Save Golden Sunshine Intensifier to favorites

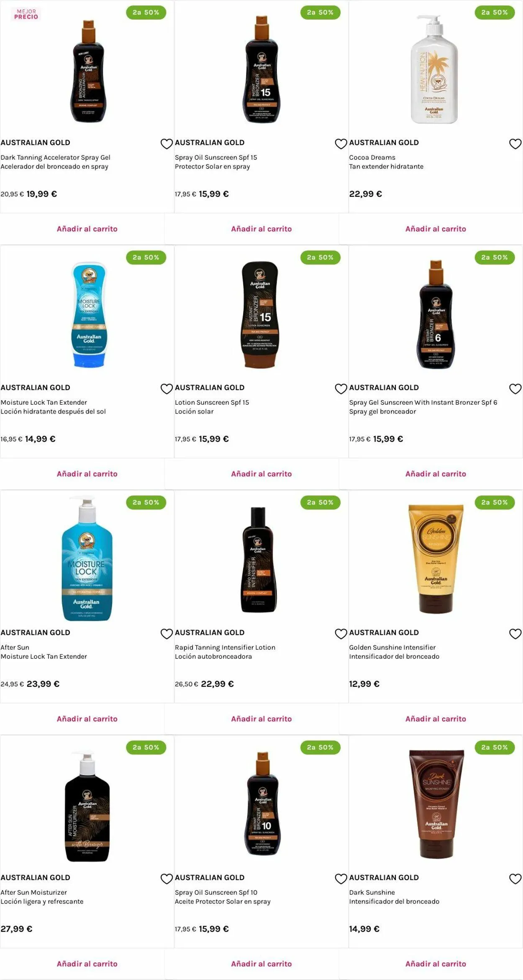point(515,634)
